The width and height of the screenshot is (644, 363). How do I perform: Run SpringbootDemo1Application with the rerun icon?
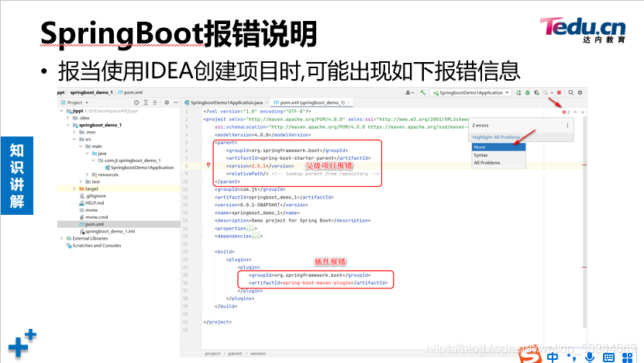tap(518, 93)
